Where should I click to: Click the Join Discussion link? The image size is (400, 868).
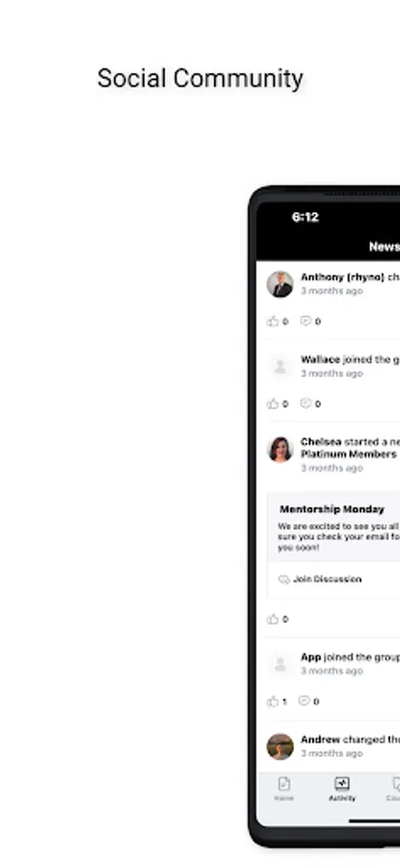[x=327, y=580]
